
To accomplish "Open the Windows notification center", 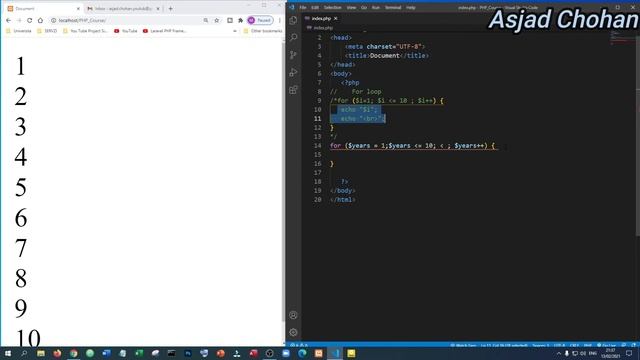I will (x=629, y=353).
